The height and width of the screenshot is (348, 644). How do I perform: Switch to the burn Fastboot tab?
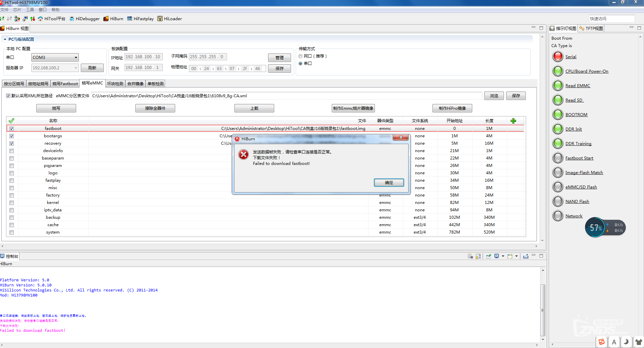[x=65, y=83]
